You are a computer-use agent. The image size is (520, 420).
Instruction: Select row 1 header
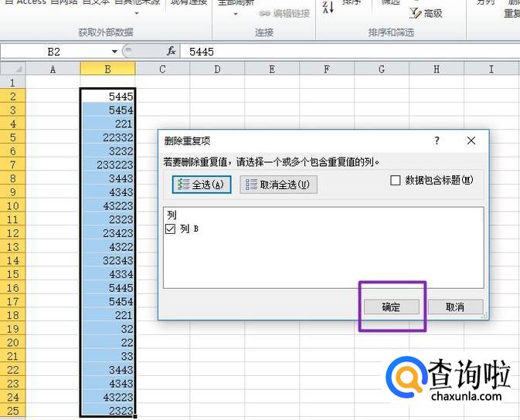(12, 82)
